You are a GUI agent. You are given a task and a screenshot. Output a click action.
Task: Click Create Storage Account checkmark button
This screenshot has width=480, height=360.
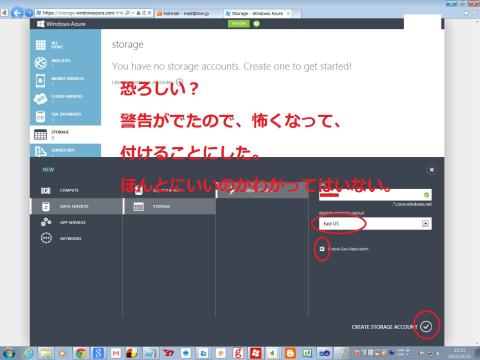point(426,327)
